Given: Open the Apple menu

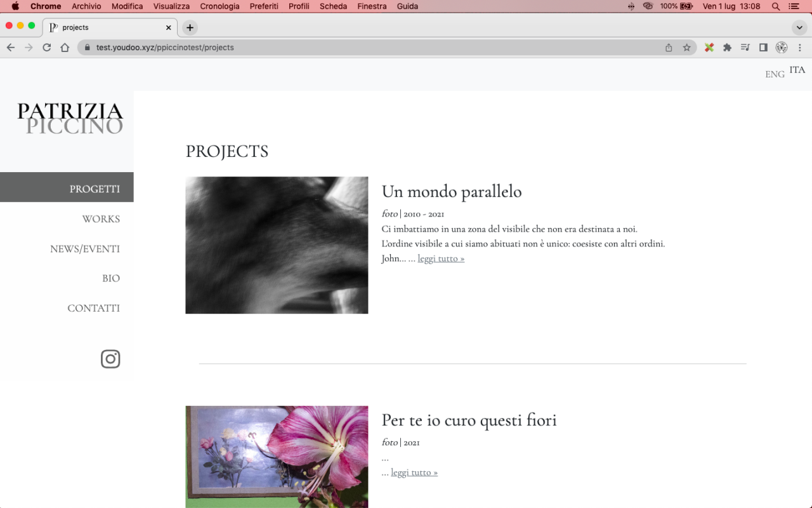Looking at the screenshot, I should (x=15, y=6).
